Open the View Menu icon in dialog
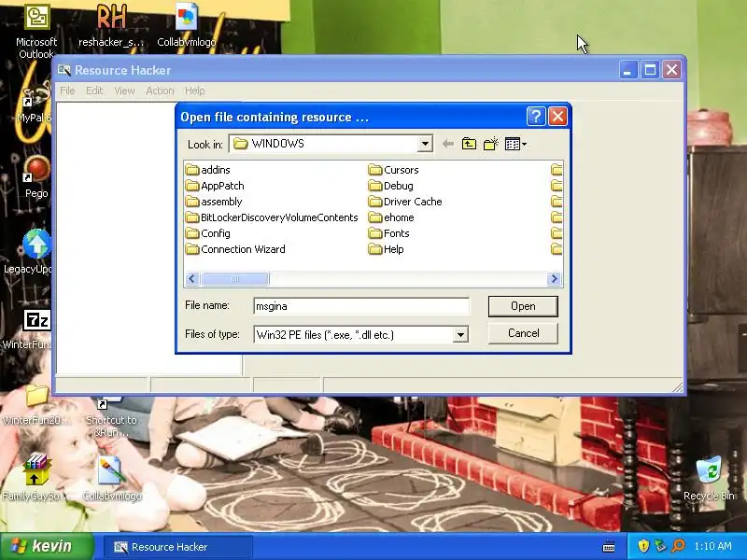 [515, 144]
